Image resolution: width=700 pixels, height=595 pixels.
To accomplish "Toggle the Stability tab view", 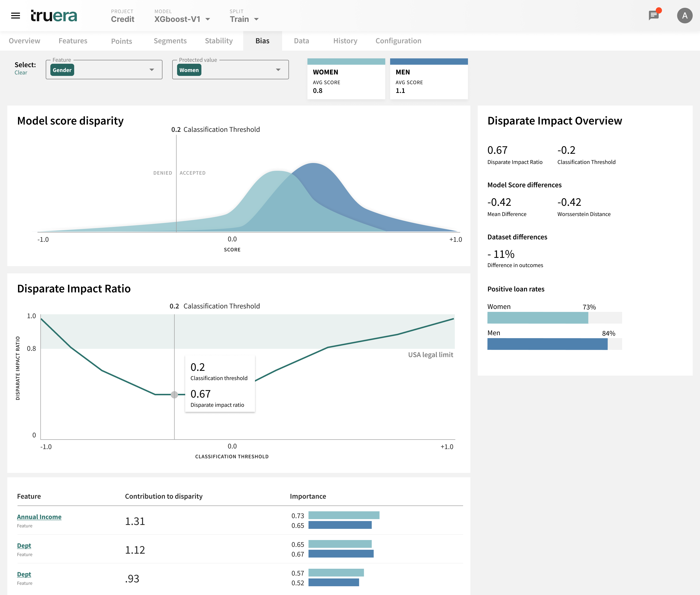I will coord(218,40).
